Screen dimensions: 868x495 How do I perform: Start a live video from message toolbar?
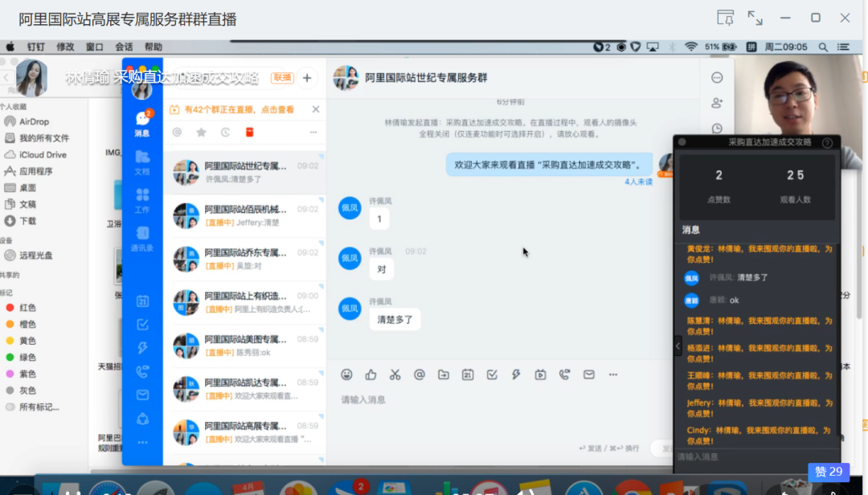point(540,374)
